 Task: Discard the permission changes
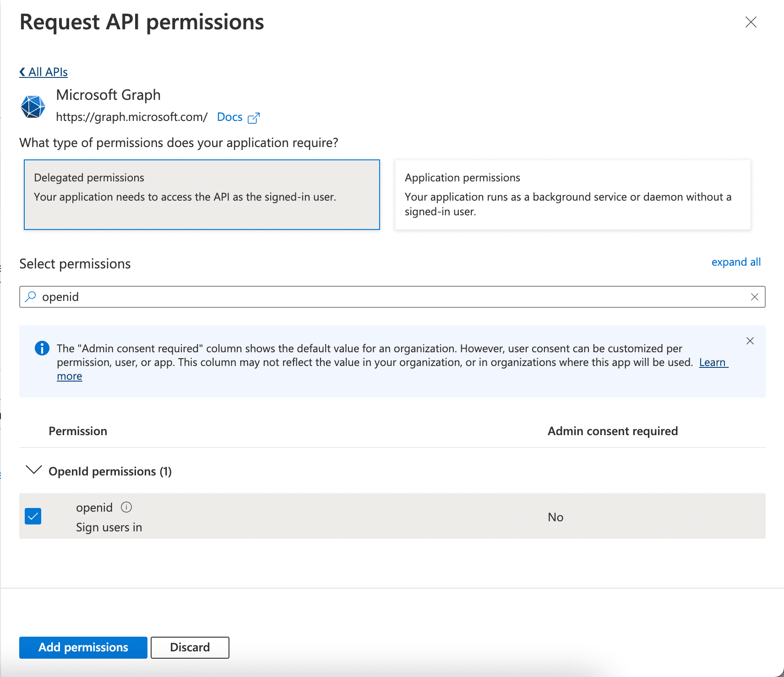(x=190, y=647)
